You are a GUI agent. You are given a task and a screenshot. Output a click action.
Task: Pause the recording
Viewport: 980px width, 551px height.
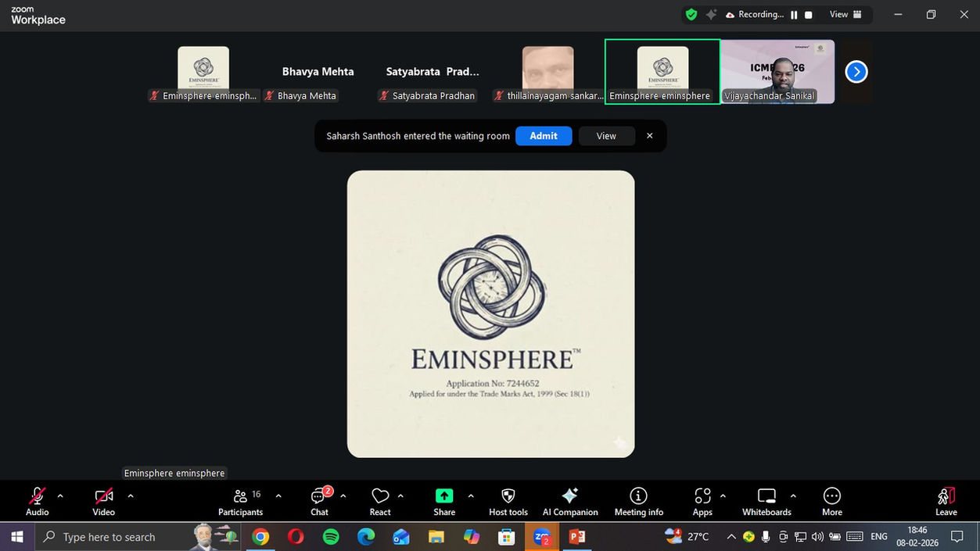click(794, 15)
